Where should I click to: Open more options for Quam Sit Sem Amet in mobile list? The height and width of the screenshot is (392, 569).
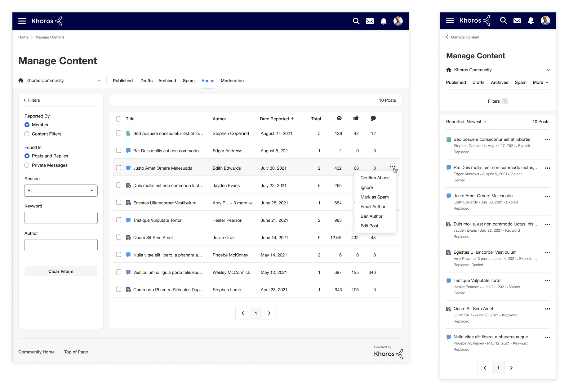pos(547,309)
